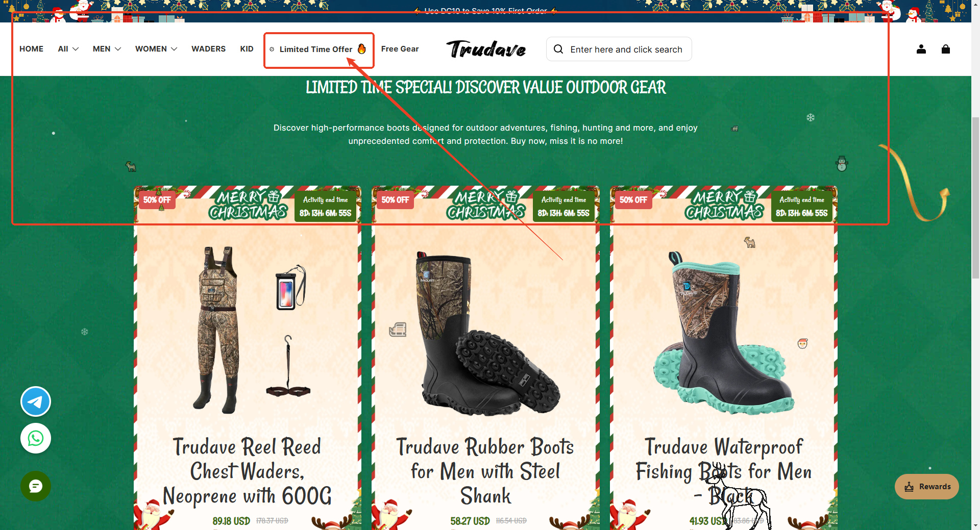Select the KID menu item
Image resolution: width=980 pixels, height=530 pixels.
point(247,49)
